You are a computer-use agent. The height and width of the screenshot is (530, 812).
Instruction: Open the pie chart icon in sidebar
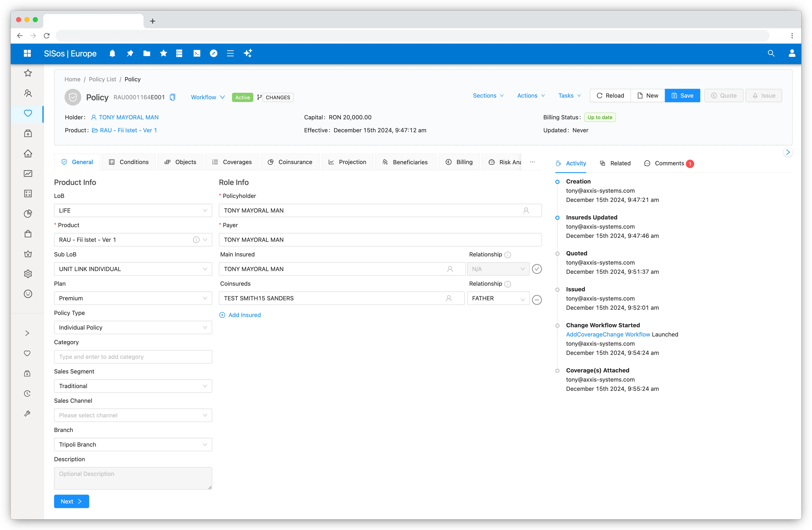point(28,214)
